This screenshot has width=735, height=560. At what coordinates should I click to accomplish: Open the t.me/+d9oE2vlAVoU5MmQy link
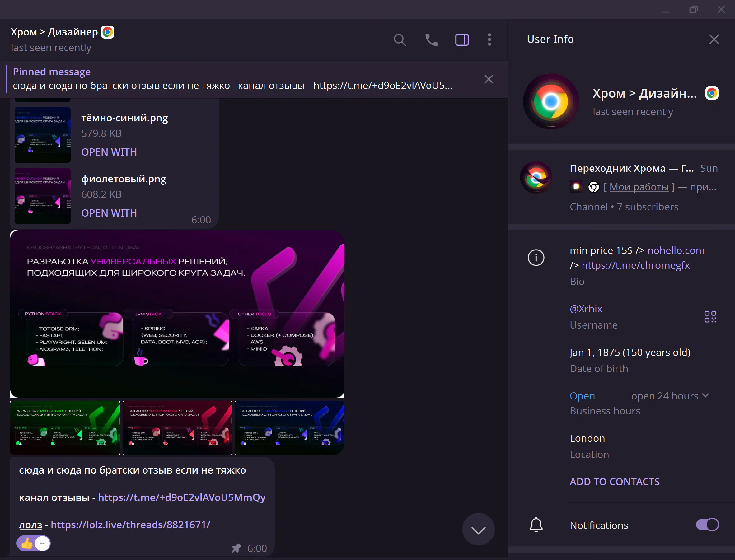182,497
